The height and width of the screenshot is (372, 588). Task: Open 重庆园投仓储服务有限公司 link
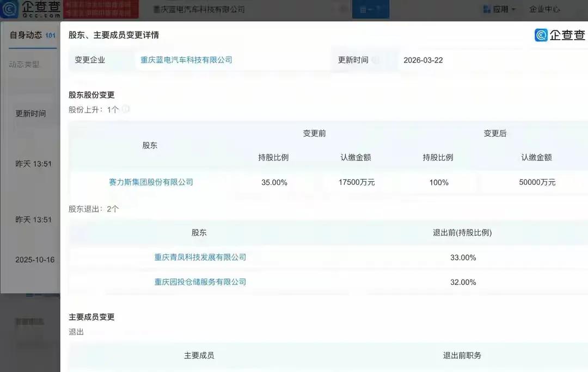click(200, 282)
